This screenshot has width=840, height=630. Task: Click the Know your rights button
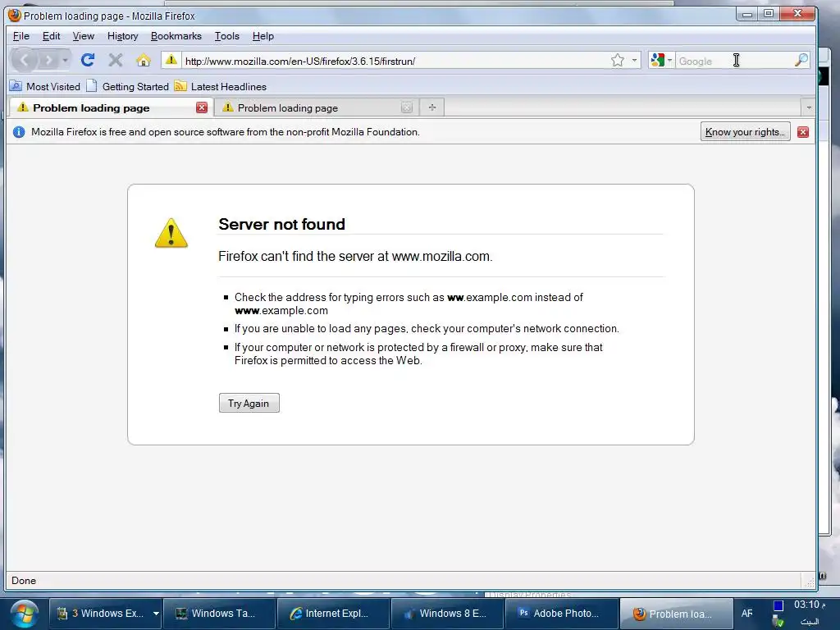pyautogui.click(x=745, y=132)
